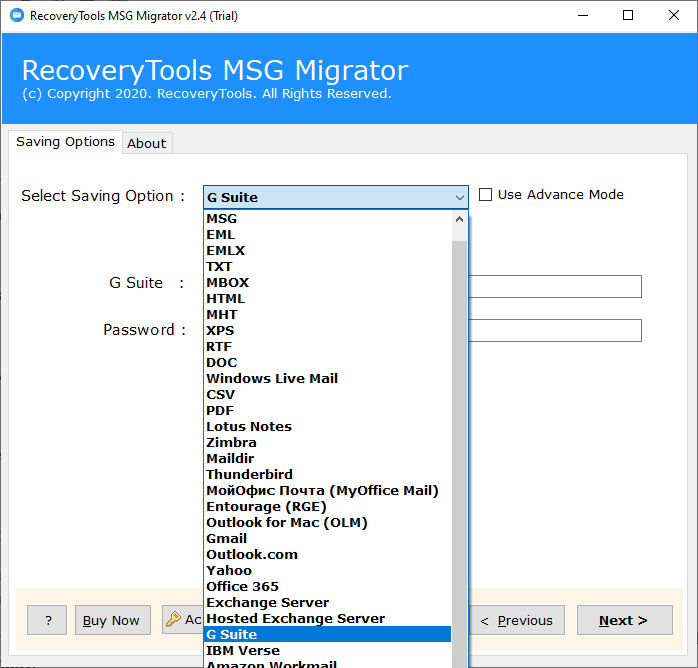Choose HTML saving format
This screenshot has width=698, height=668.
pyautogui.click(x=328, y=299)
